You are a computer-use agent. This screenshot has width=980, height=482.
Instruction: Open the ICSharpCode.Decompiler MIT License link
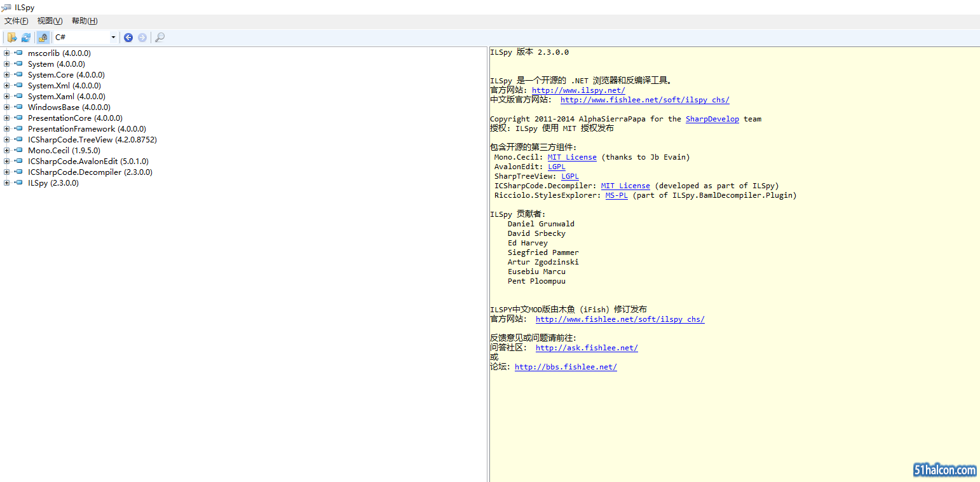click(x=625, y=186)
